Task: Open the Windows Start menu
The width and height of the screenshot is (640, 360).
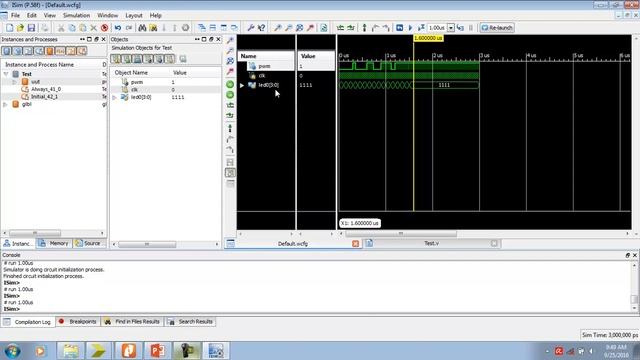Action: tap(13, 351)
